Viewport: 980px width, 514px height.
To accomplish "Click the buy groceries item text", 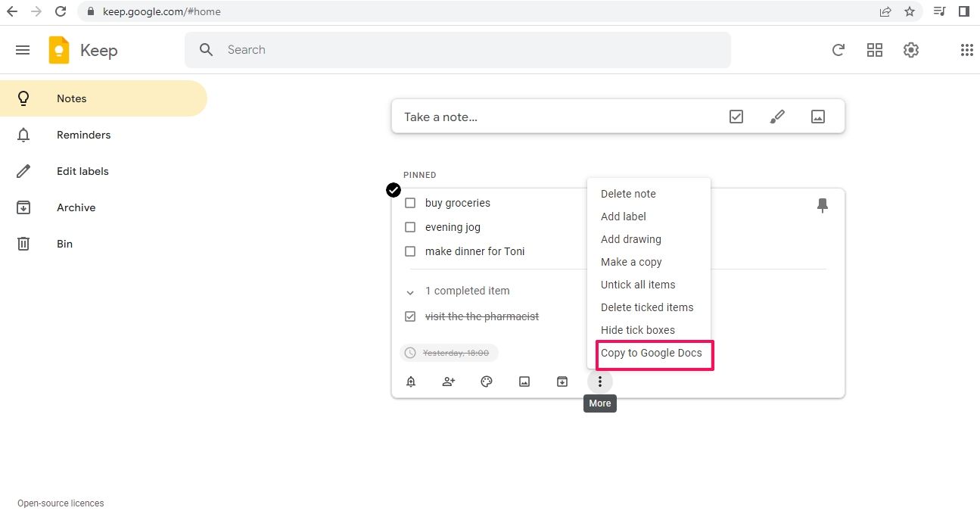I will (458, 203).
